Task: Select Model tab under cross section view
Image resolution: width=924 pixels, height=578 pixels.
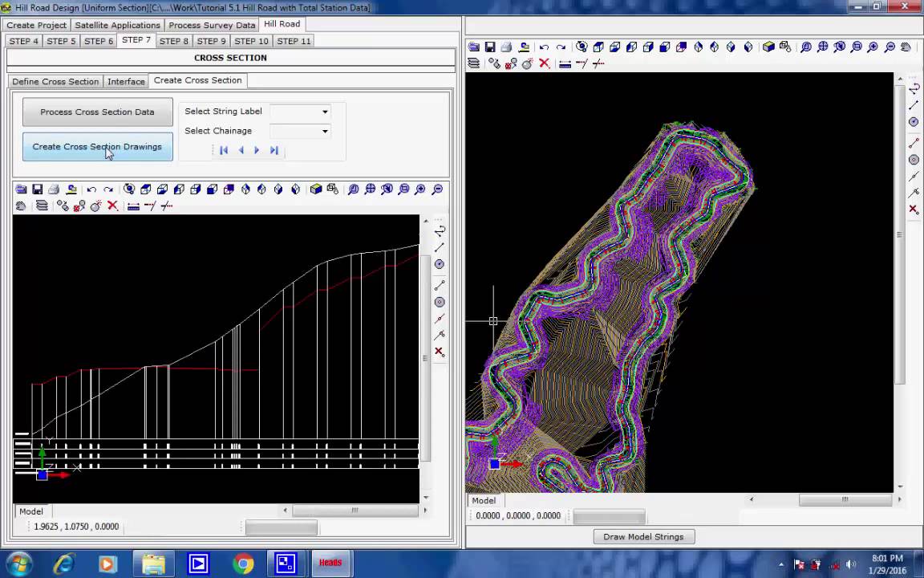Action: (x=31, y=511)
